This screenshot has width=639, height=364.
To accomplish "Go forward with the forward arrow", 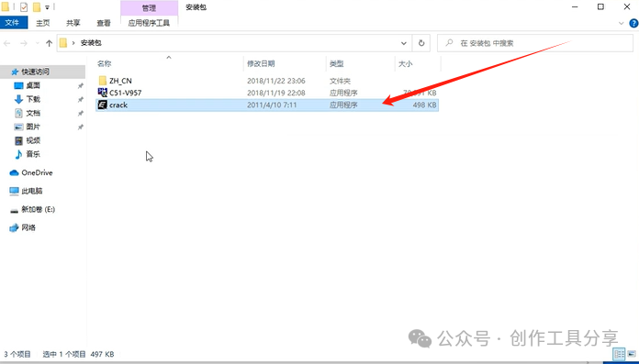I will [x=24, y=43].
